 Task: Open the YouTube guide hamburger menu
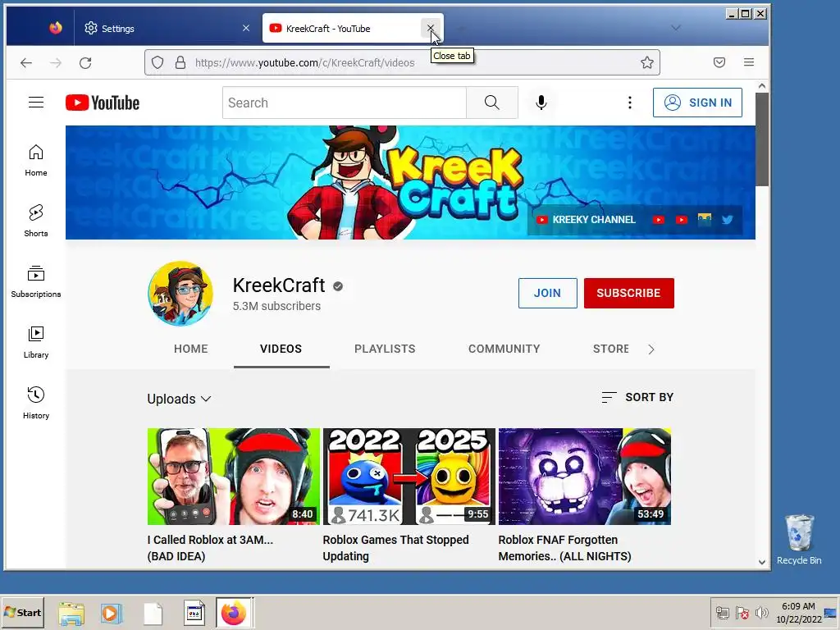pyautogui.click(x=36, y=103)
